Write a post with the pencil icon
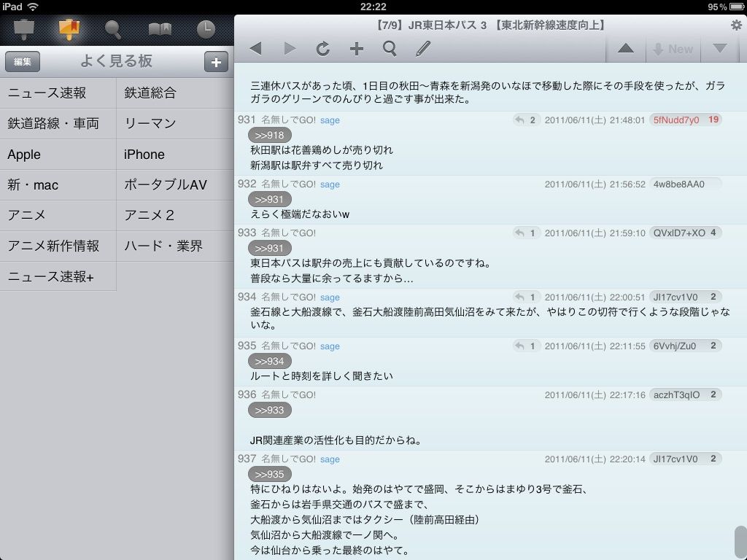747x560 pixels. pos(423,49)
